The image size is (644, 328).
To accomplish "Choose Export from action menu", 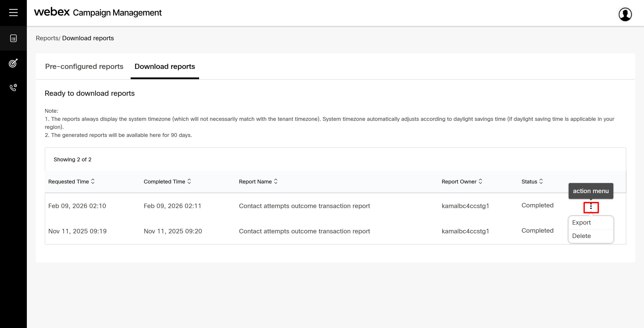I will click(581, 222).
